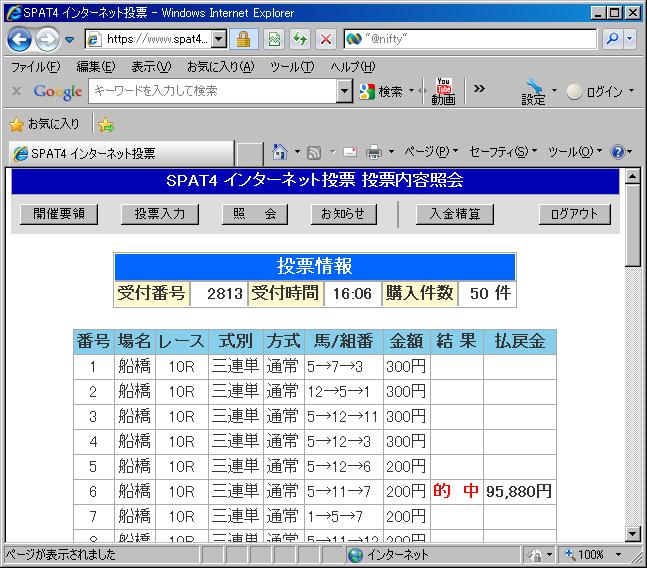Click the YouTube 動画 icon

coord(444,91)
